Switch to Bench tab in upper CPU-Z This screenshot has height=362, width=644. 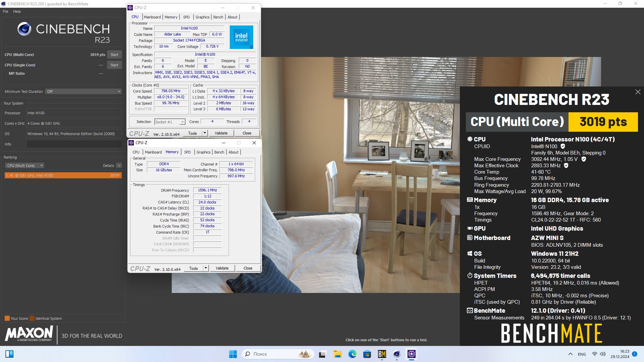pos(218,17)
